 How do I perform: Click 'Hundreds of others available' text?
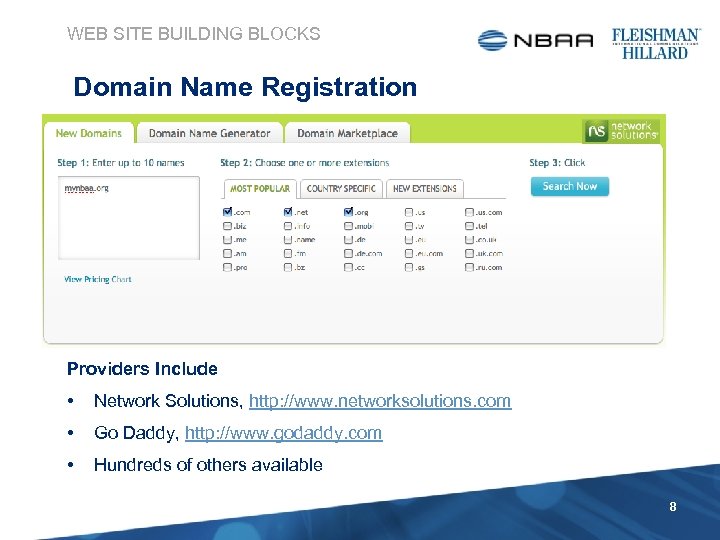coord(208,465)
